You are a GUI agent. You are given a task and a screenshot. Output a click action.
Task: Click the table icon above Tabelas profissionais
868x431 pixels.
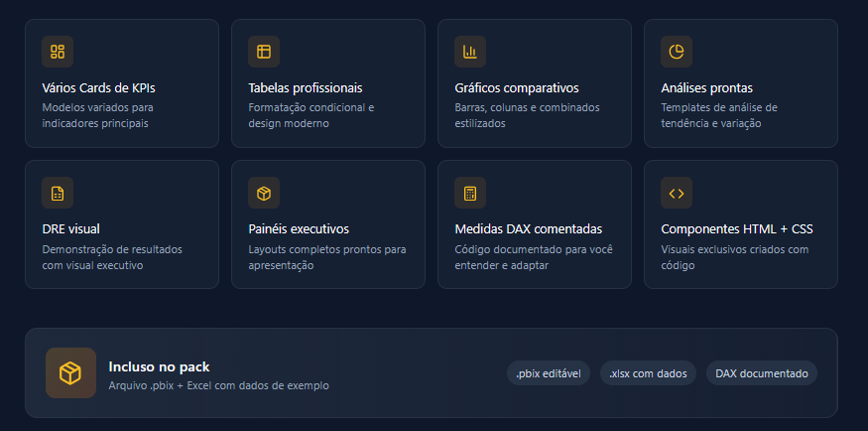[x=264, y=52]
